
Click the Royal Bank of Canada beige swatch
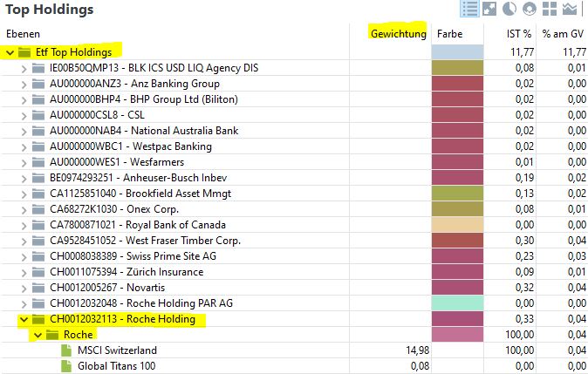[x=455, y=225]
